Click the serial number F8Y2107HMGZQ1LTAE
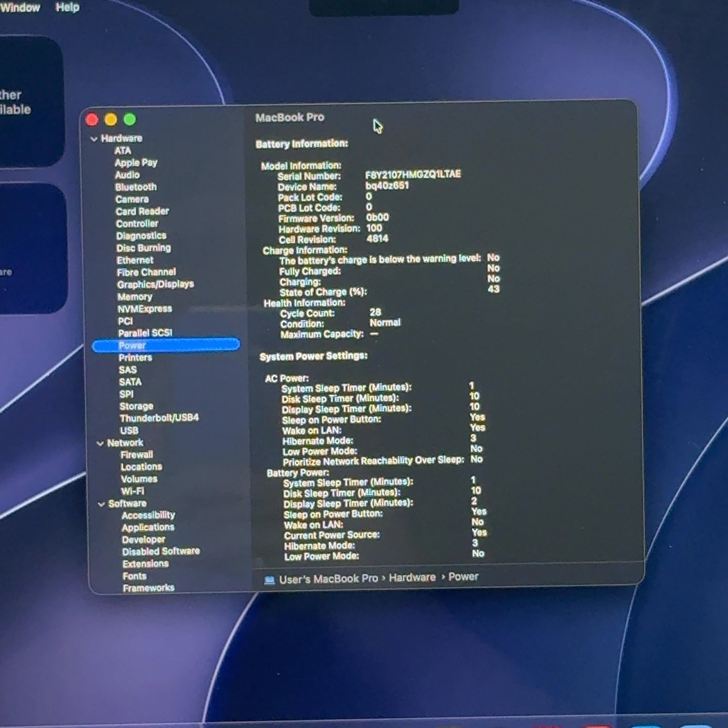Screen dimensions: 728x728 click(413, 174)
